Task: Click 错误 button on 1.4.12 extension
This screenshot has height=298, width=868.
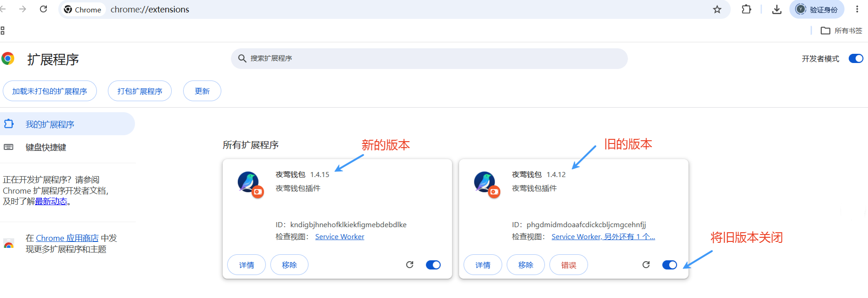Action: tap(569, 265)
